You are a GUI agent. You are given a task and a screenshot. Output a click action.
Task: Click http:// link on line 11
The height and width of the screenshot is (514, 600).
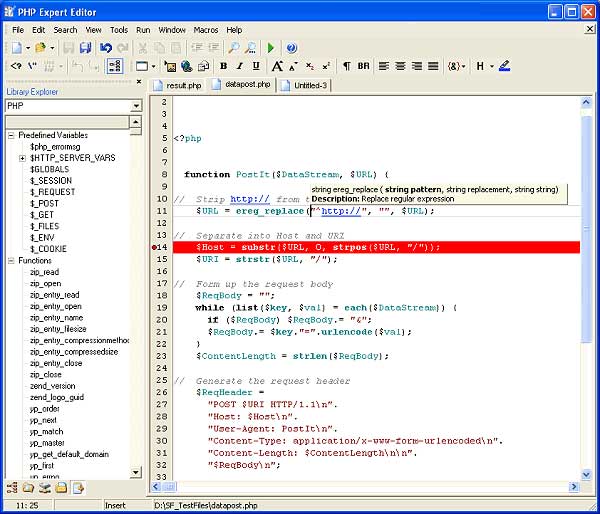(341, 211)
